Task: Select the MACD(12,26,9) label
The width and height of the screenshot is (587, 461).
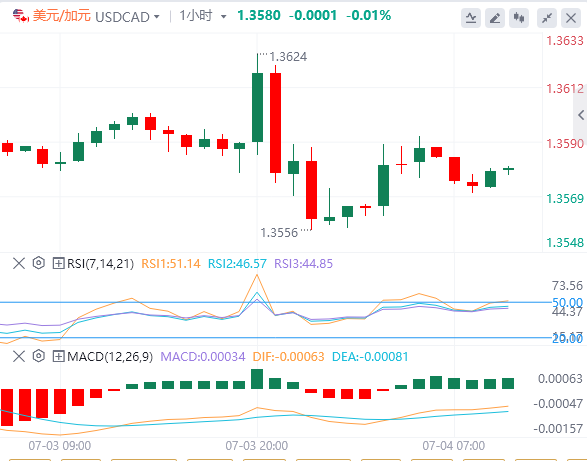Action: 110,357
